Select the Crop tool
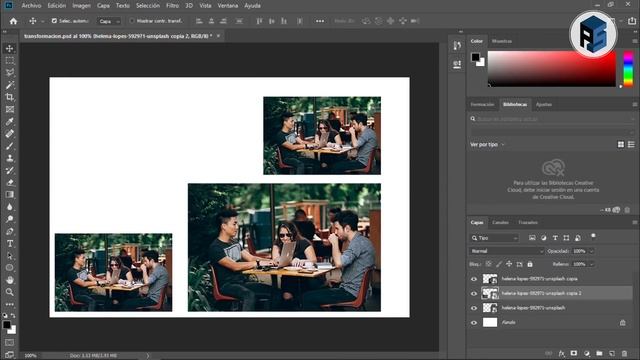 9,97
